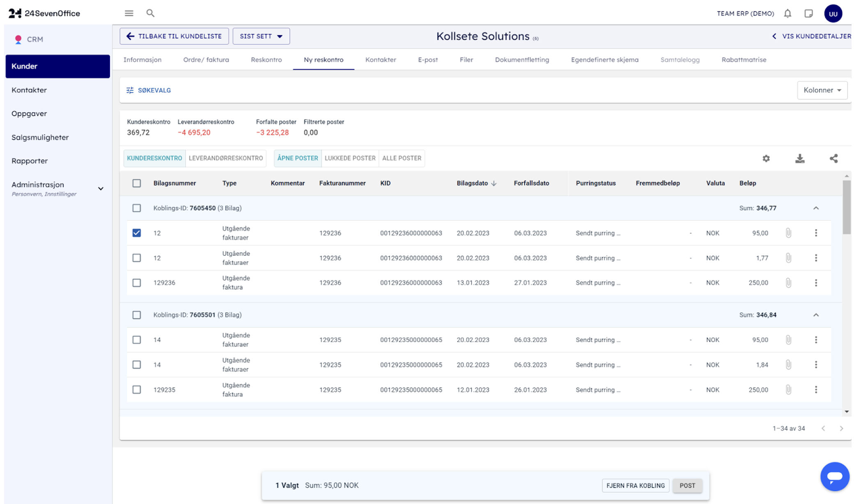Click the table scrollbar down arrow
The image size is (868, 504).
click(x=847, y=412)
